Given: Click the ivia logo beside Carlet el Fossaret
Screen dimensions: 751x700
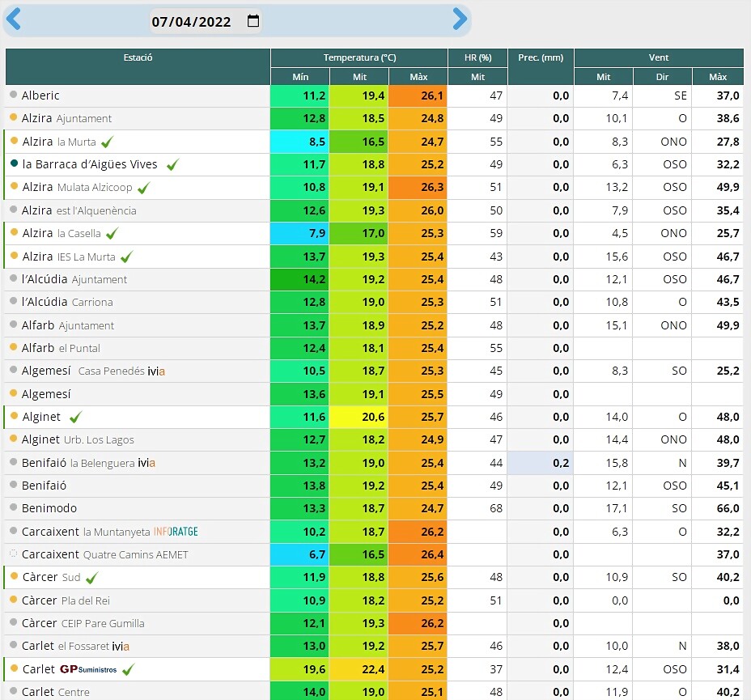Looking at the screenshot, I should click(121, 647).
